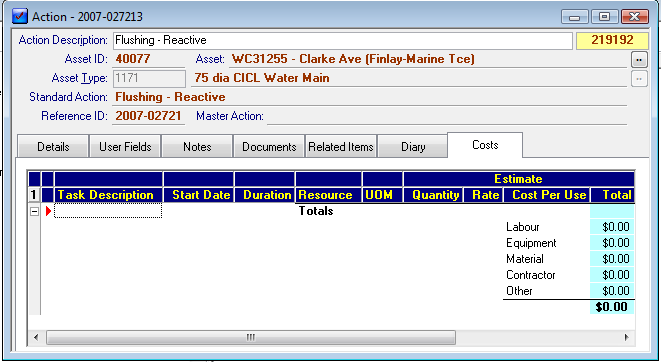This screenshot has height=362, width=661.
Task: Click the Quantity column header
Action: [x=433, y=195]
